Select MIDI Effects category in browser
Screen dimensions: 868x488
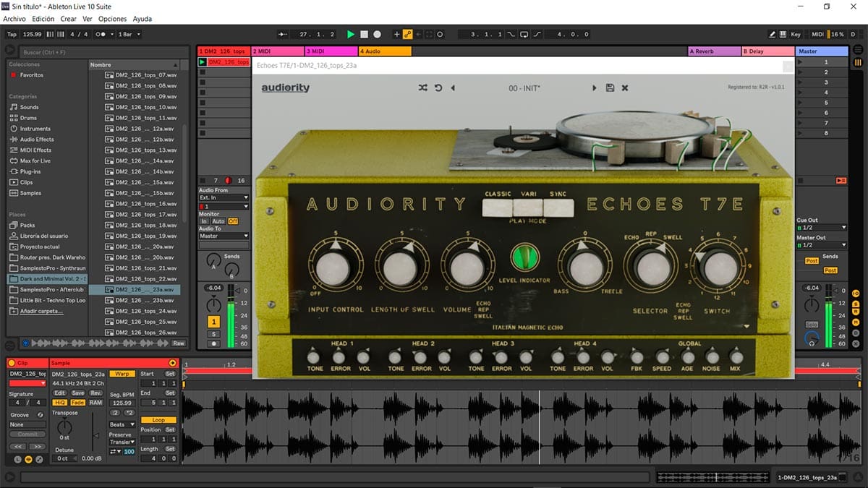point(35,150)
